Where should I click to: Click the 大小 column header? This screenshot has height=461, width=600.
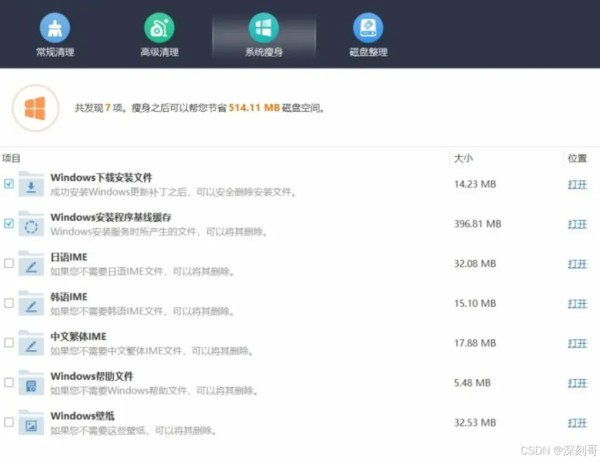463,158
